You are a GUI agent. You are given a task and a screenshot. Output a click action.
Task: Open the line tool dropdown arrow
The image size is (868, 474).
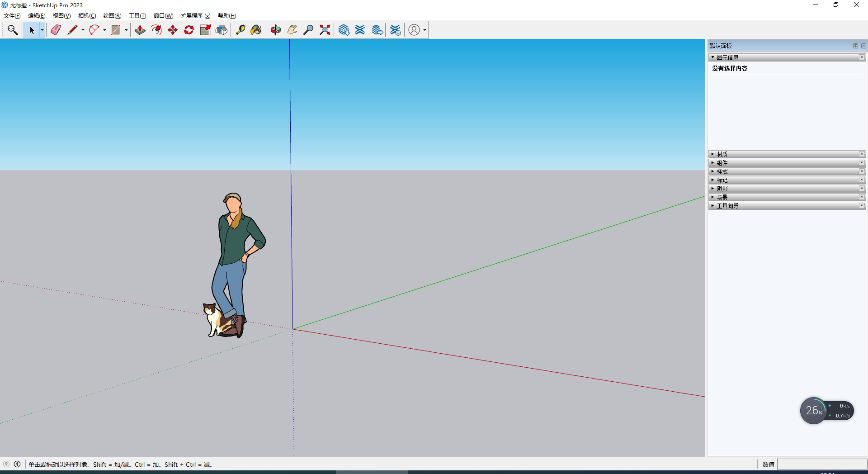pos(83,30)
